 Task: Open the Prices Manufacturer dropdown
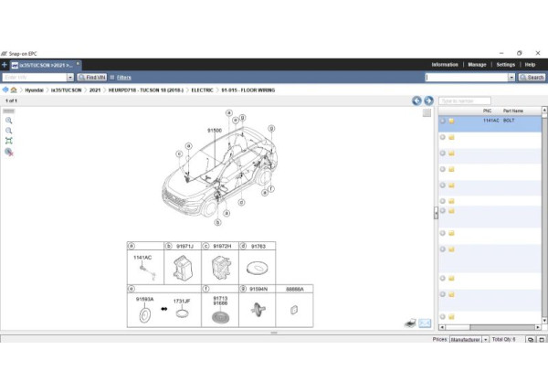[x=486, y=339]
